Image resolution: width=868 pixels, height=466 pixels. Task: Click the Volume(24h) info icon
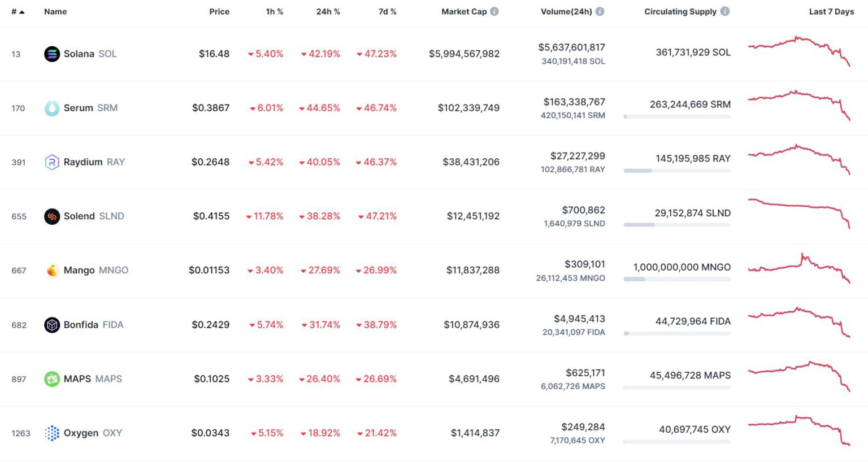pos(600,11)
